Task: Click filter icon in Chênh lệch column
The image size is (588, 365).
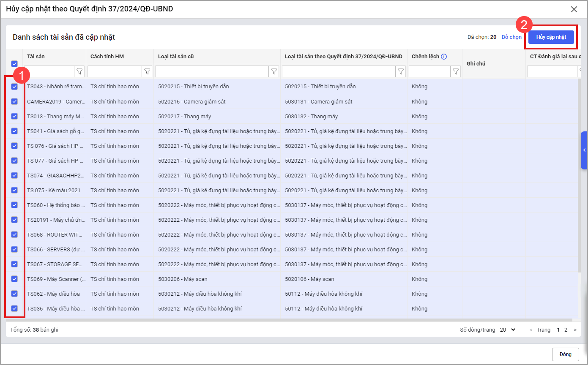Action: coord(456,71)
